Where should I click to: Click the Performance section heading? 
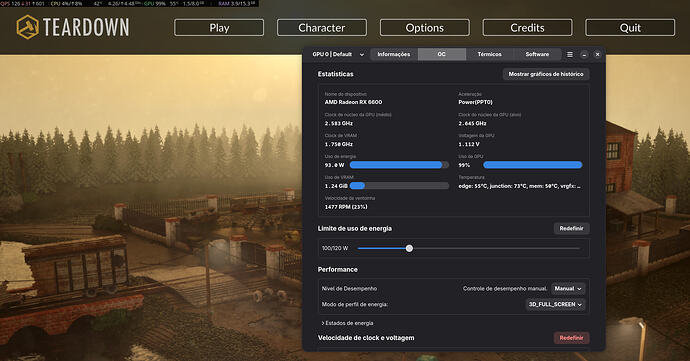[338, 269]
